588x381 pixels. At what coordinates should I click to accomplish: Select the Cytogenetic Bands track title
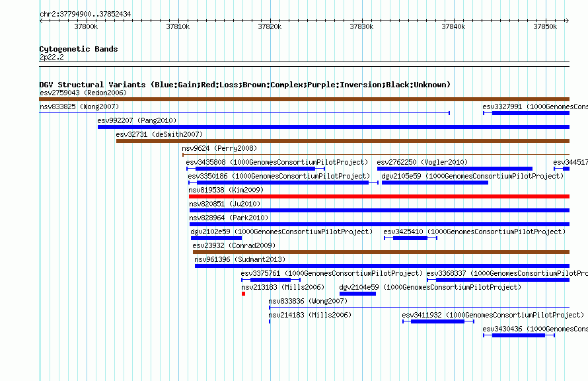coord(79,49)
